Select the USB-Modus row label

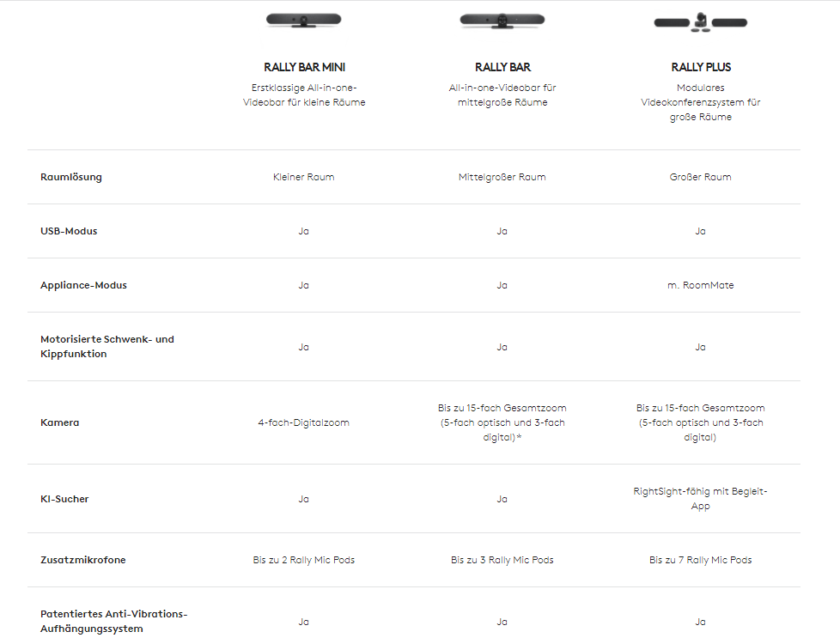(69, 231)
